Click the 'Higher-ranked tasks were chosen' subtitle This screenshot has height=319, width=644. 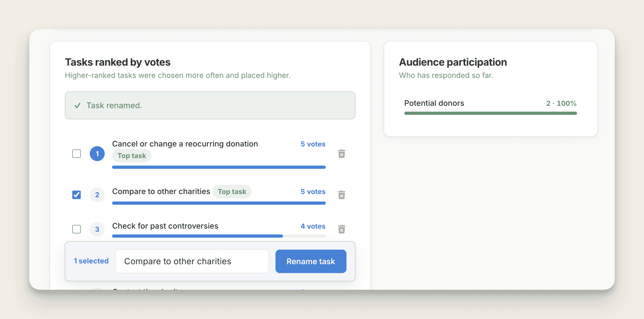click(x=178, y=75)
